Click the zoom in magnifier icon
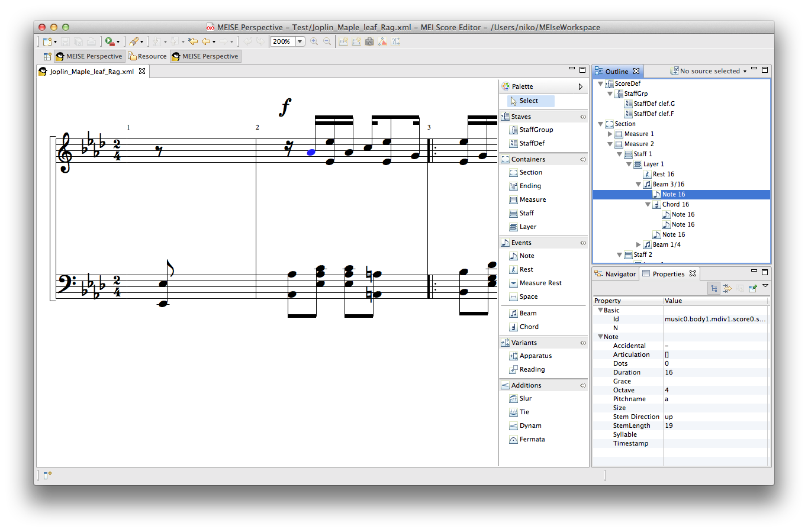Screen dimensions: 808x532 pos(314,41)
